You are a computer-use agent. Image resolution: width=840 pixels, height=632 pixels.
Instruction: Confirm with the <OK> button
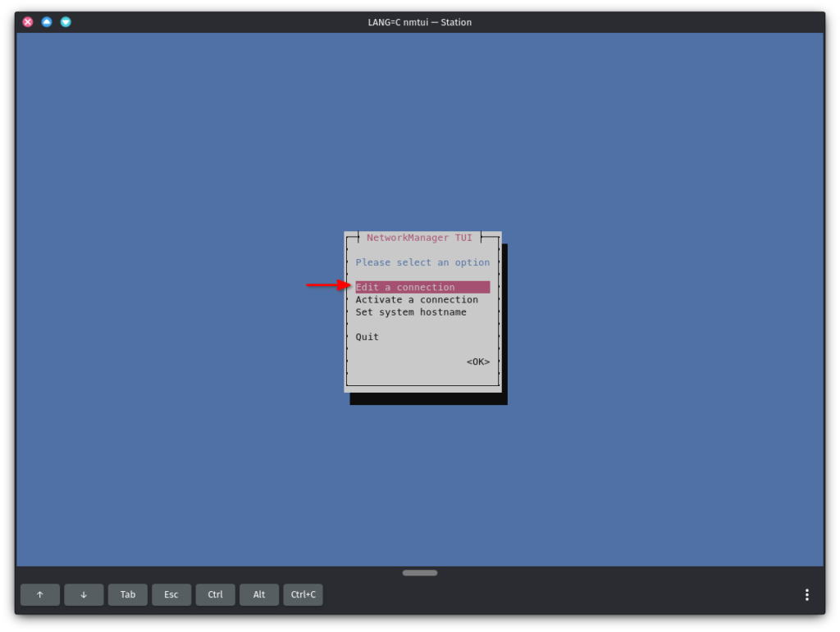pos(478,361)
